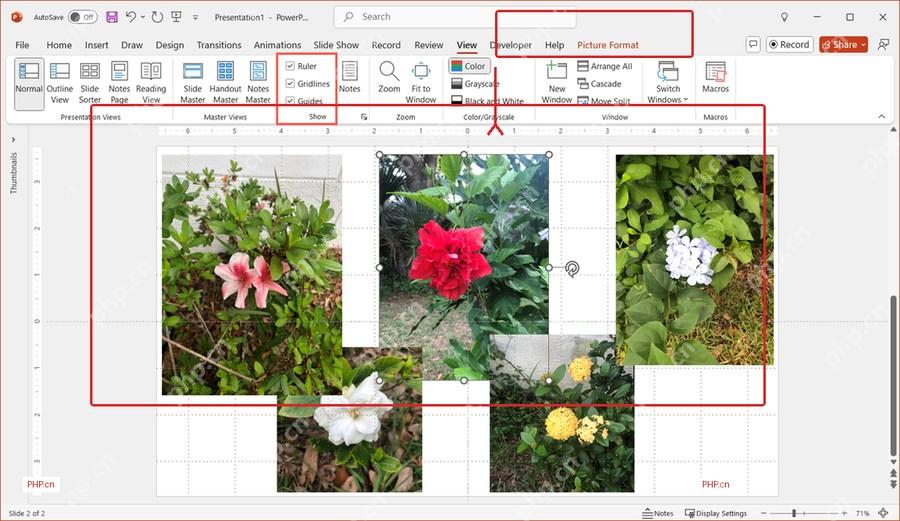This screenshot has height=521, width=900.
Task: Open the Transitions tab
Action: (x=219, y=45)
